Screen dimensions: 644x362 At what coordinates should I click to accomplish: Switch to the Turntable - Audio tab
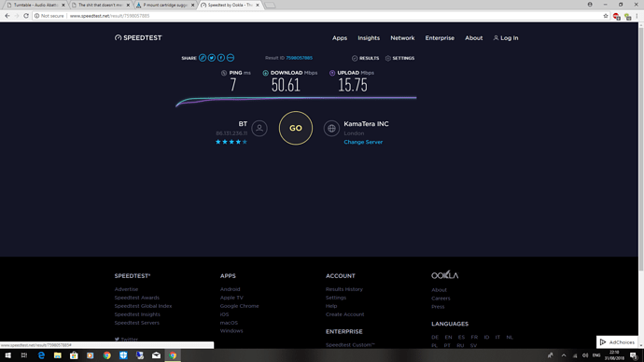tap(35, 5)
